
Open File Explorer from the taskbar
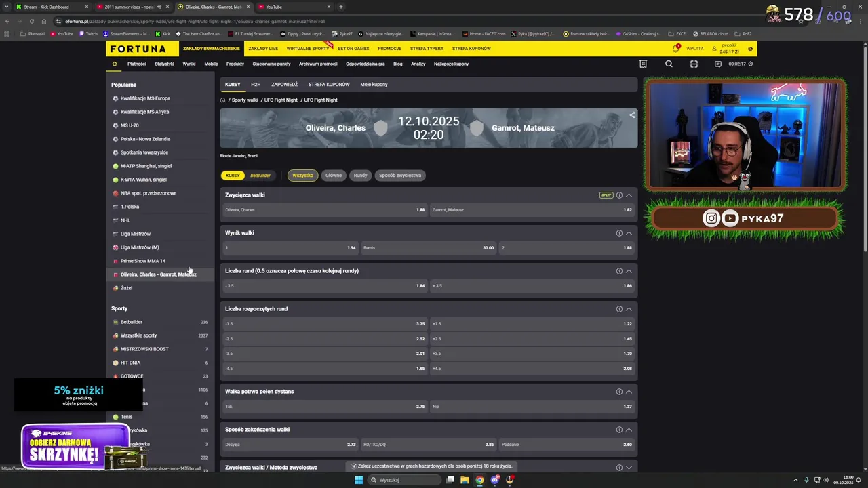click(x=465, y=480)
